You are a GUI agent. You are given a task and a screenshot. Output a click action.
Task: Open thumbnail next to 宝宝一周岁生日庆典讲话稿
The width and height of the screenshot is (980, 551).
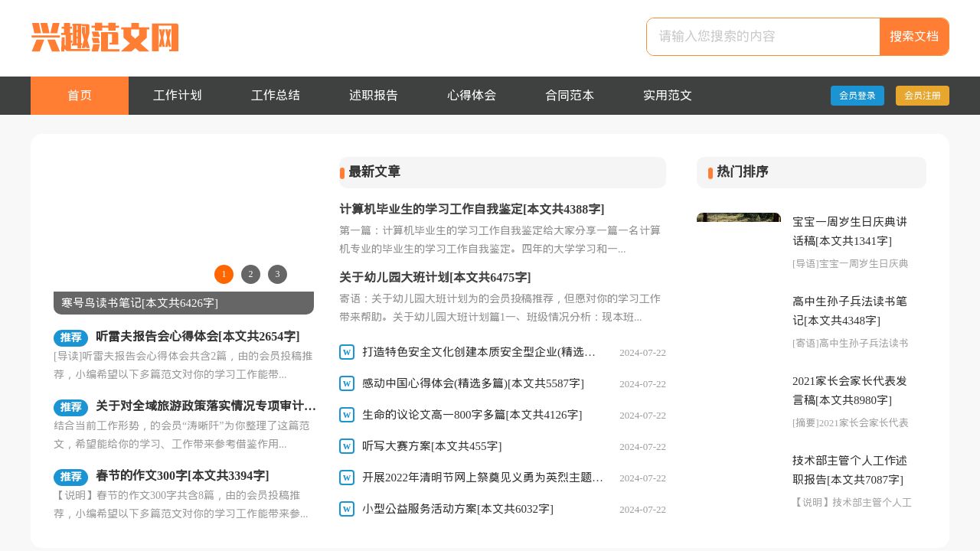coord(739,217)
